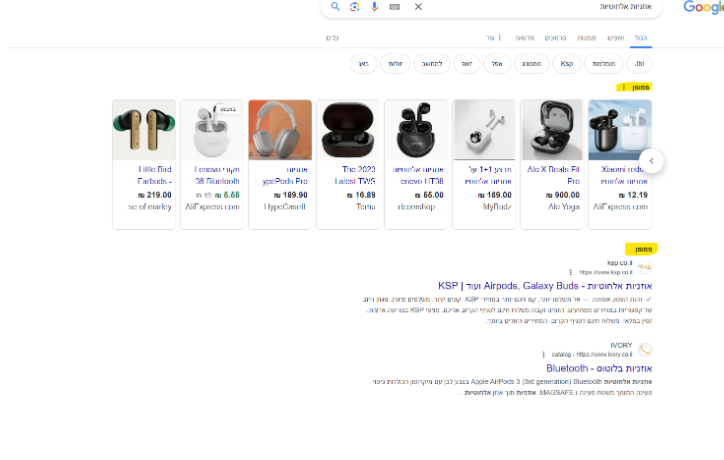Open HypeCasell silver headphones image
Viewport: 724px width, 460px height.
[x=280, y=130]
